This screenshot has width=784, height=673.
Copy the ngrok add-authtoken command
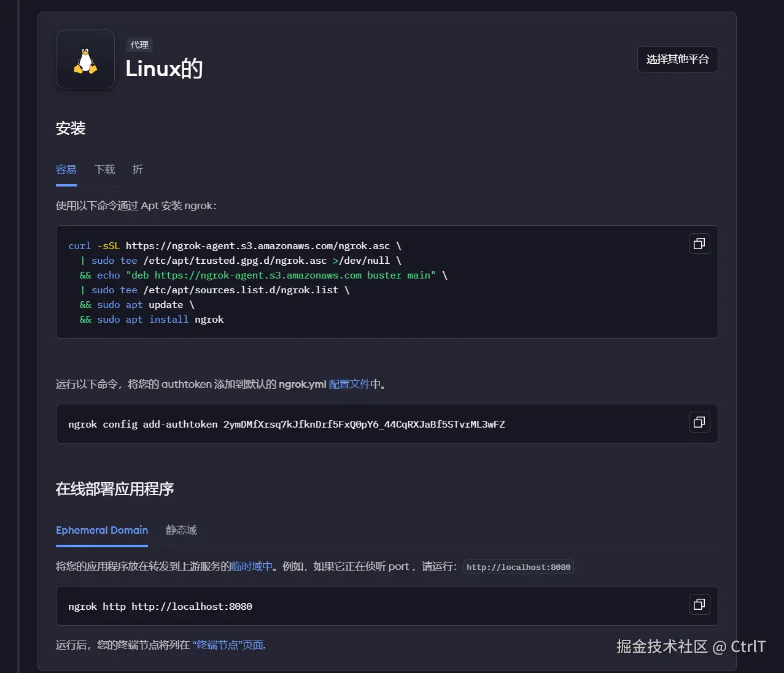pyautogui.click(x=699, y=422)
